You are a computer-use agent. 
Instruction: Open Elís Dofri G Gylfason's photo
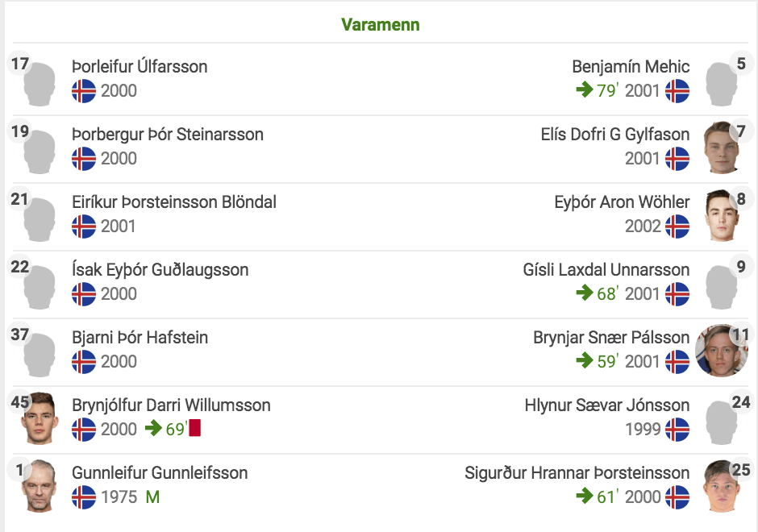click(x=721, y=148)
